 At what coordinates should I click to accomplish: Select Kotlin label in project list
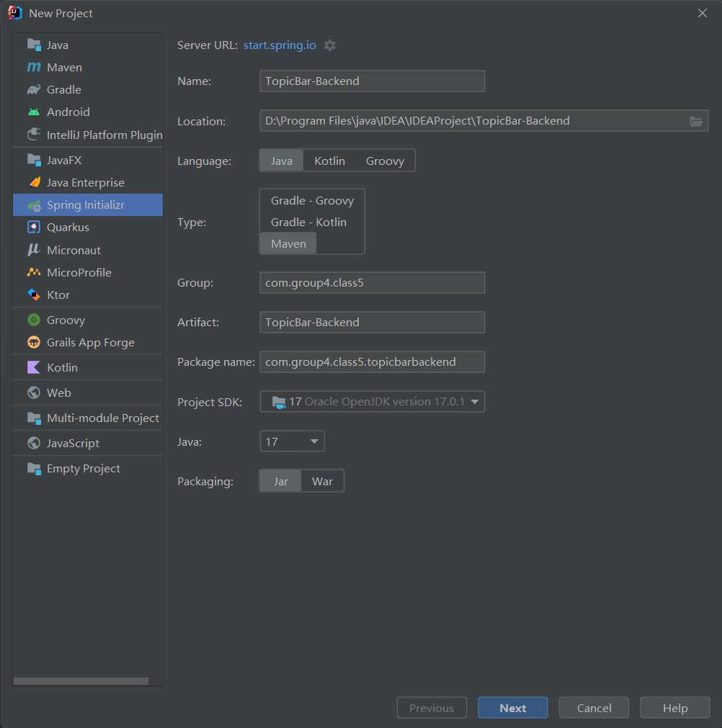click(62, 368)
